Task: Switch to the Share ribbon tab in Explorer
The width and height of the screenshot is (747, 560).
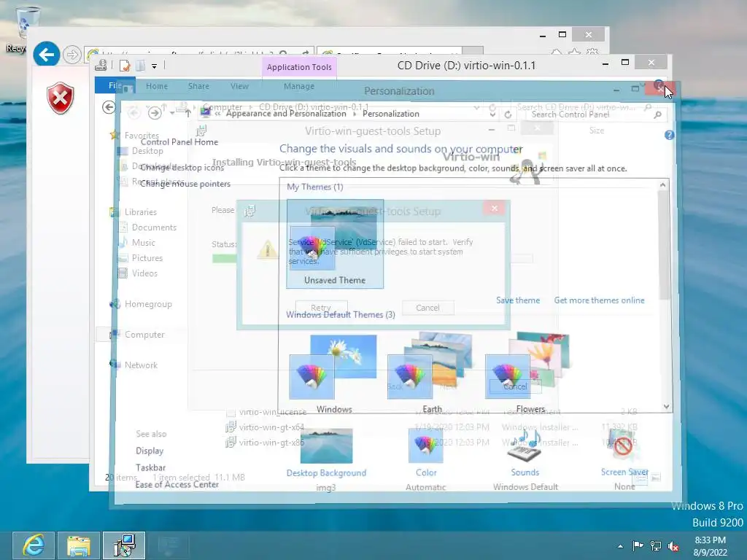Action: click(x=198, y=86)
